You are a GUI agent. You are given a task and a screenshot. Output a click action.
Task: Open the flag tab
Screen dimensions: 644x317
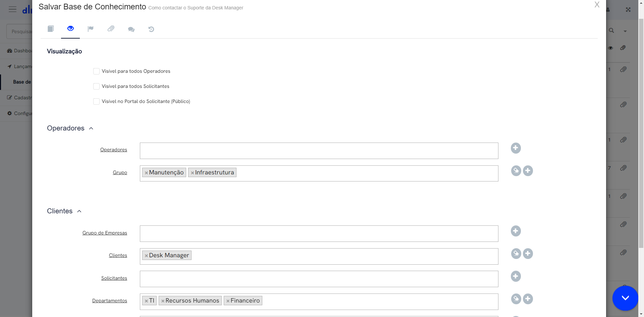[91, 29]
